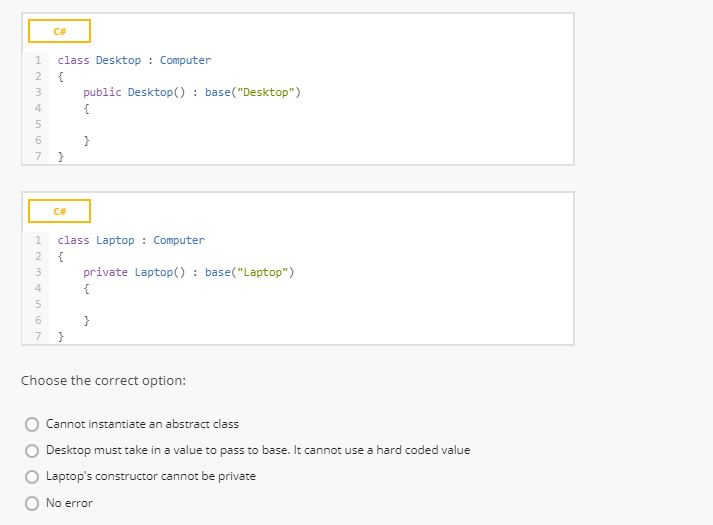Click the private Laptop() constructor line
This screenshot has height=525, width=713.
click(189, 272)
